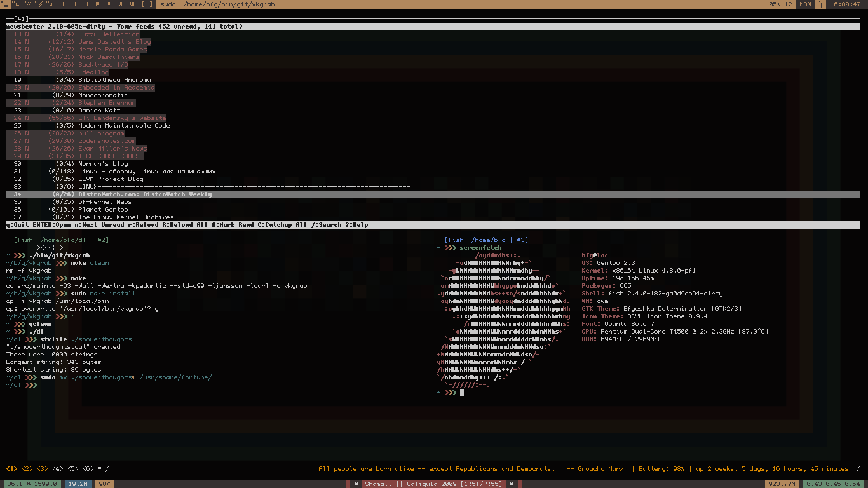Click the small icon left of the clock

pyautogui.click(x=820, y=4)
